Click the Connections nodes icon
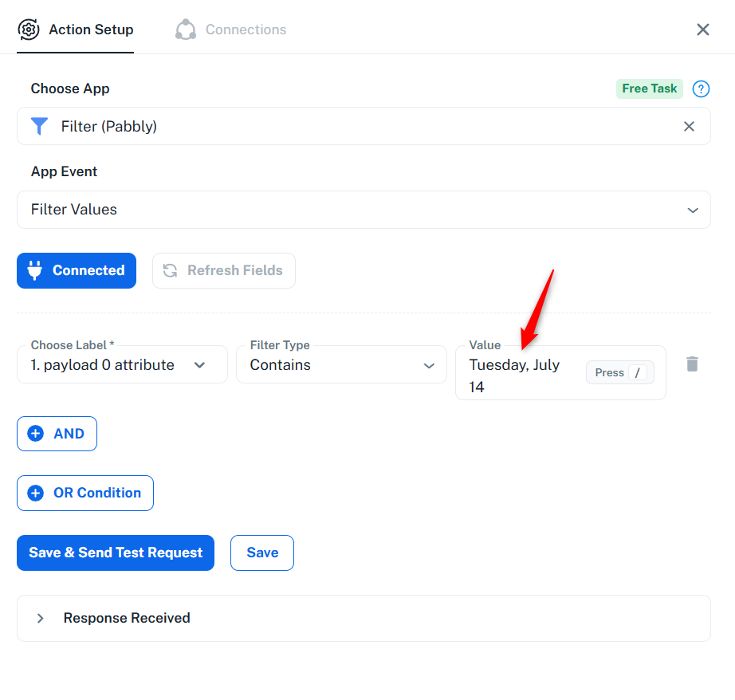Viewport: 735px width, 700px height. [186, 29]
